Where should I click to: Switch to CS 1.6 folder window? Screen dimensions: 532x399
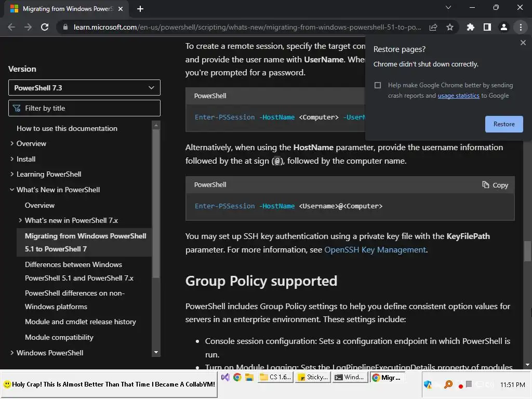(275, 377)
